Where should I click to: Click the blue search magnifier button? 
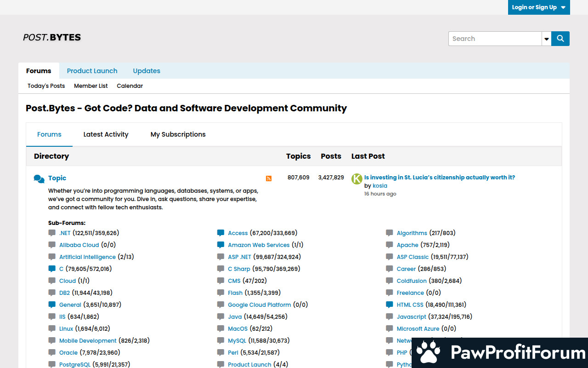560,39
